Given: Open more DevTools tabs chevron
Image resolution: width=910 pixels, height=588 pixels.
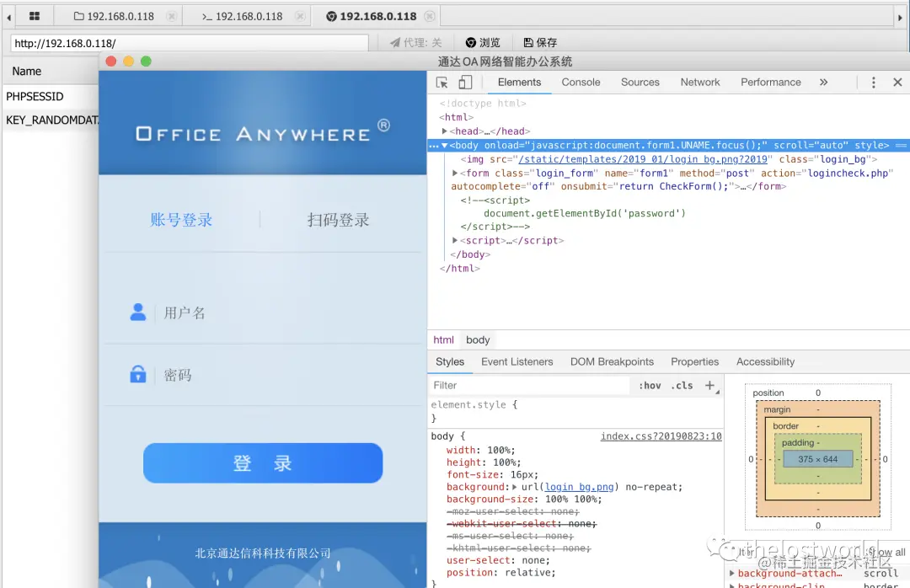Looking at the screenshot, I should pos(823,83).
